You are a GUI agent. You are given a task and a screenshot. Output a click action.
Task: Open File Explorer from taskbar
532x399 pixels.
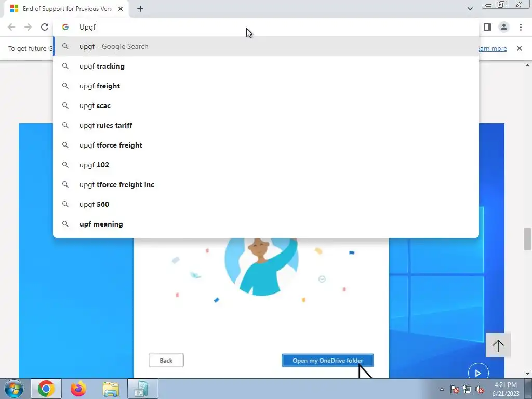click(x=111, y=389)
